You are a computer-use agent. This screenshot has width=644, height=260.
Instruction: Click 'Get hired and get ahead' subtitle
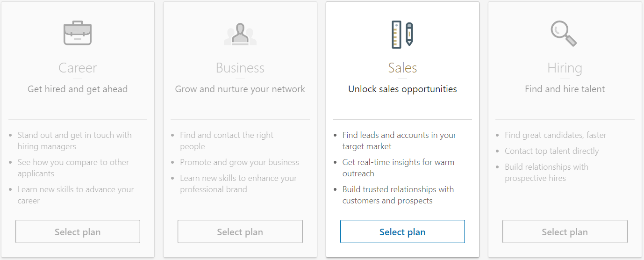point(78,89)
